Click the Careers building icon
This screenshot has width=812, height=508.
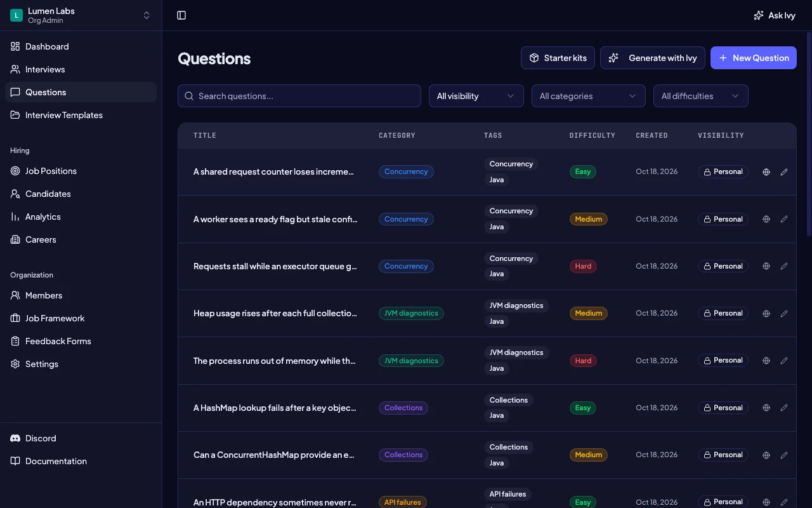(x=15, y=239)
